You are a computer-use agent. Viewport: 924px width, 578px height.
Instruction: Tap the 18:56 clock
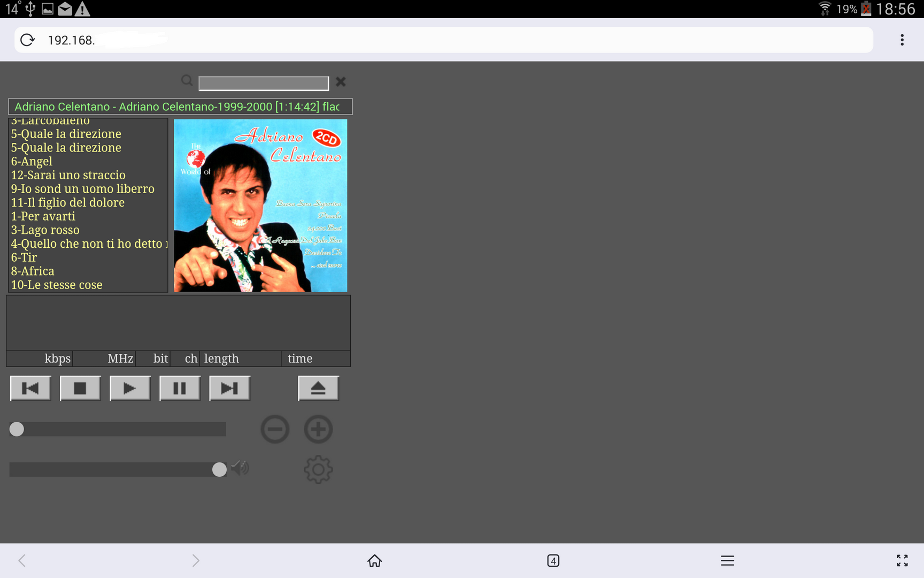click(x=896, y=9)
